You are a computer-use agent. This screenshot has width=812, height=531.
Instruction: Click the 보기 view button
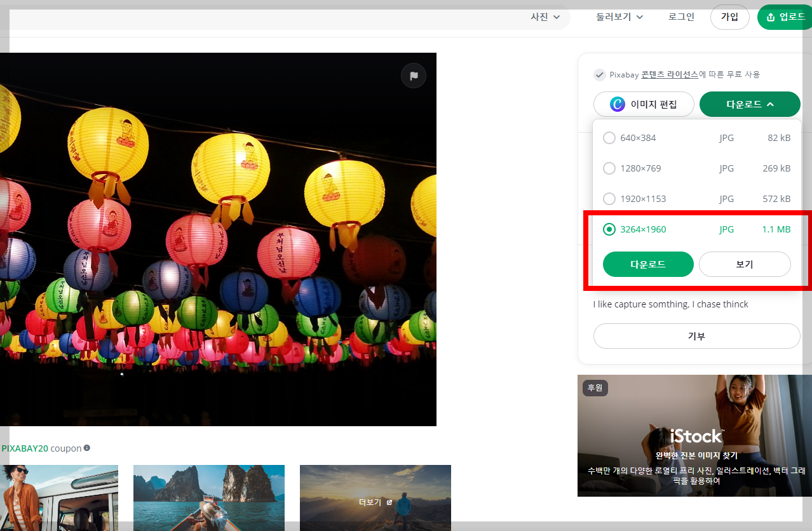(745, 264)
